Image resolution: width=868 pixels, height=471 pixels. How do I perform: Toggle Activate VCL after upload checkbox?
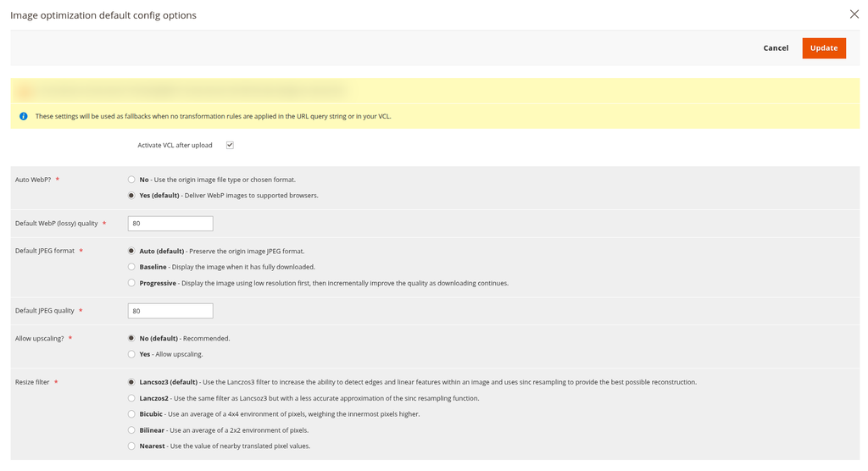click(x=230, y=145)
